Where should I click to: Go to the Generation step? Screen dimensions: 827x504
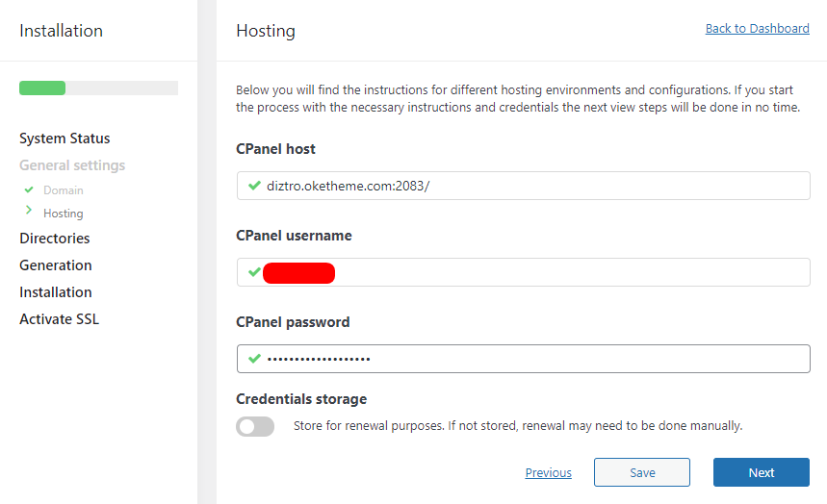(56, 265)
